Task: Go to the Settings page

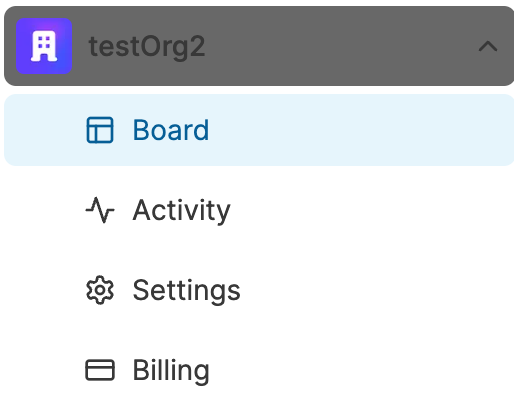Action: point(259,290)
